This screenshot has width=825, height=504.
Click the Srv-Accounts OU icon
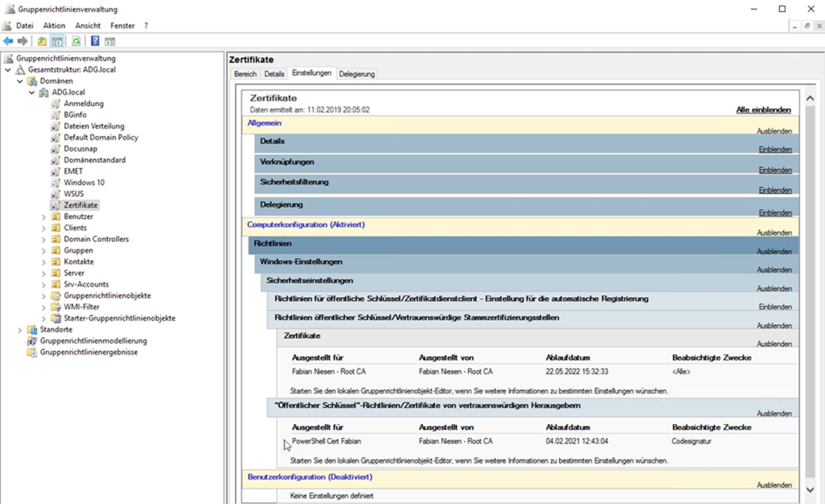tap(56, 284)
